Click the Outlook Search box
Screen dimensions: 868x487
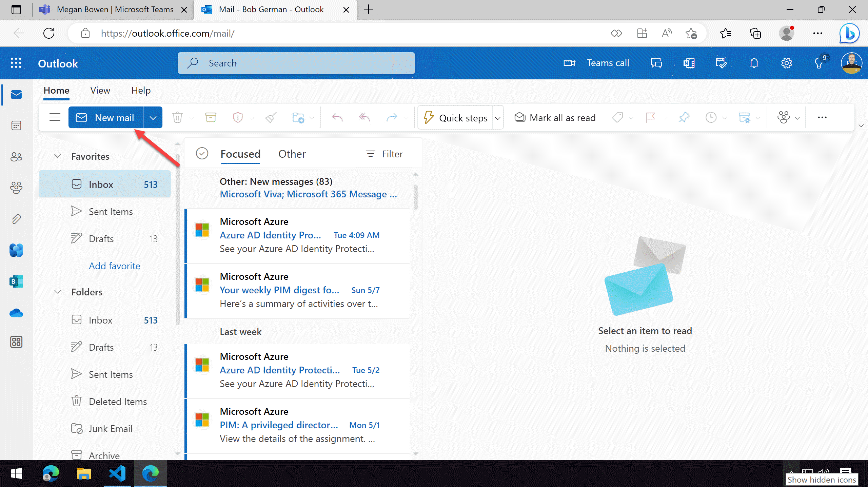[296, 63]
